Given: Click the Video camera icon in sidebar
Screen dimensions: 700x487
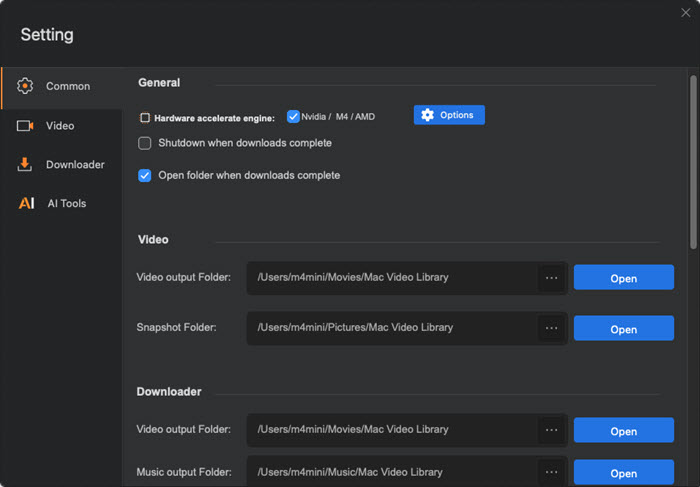Looking at the screenshot, I should click(x=25, y=126).
